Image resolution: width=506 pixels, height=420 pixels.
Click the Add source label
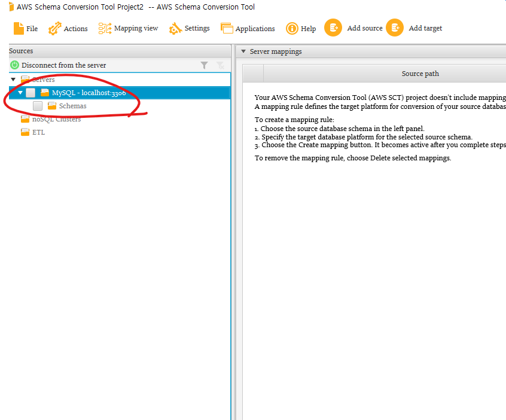(365, 28)
